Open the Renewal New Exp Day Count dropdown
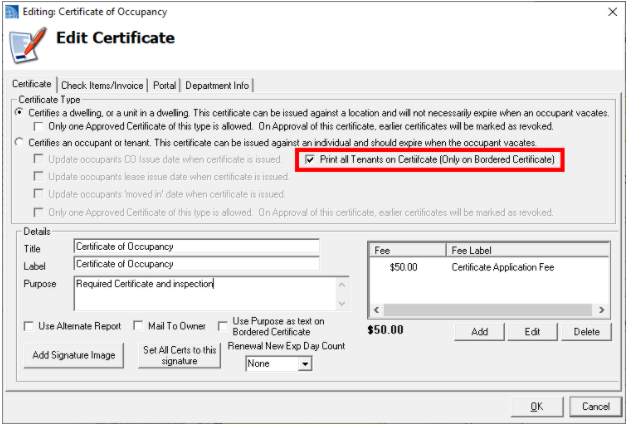Viewport: 629px width, 427px height. (305, 364)
